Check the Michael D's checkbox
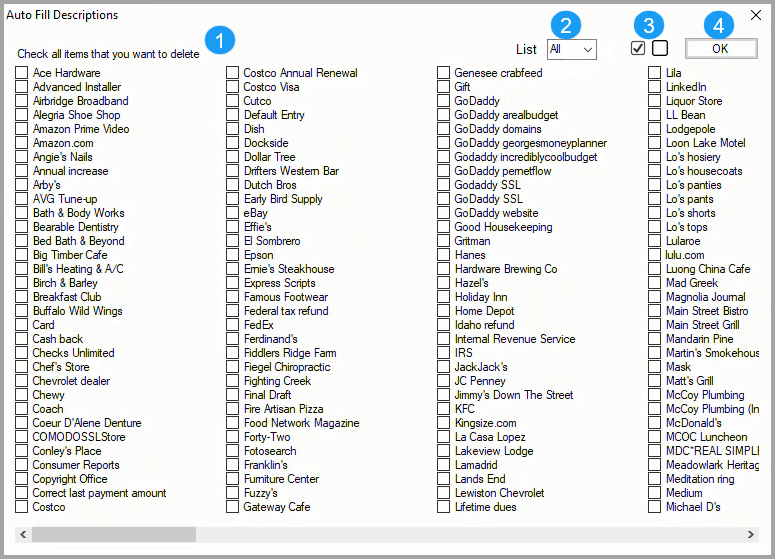The height and width of the screenshot is (559, 775). pyautogui.click(x=654, y=507)
